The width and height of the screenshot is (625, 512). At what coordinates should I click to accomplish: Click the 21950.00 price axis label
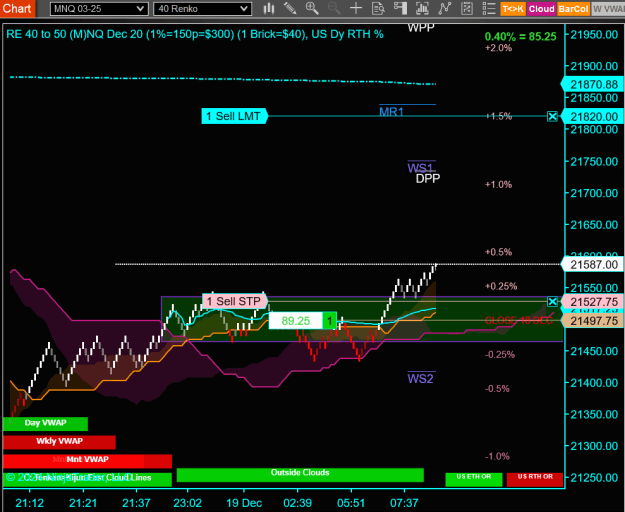[594, 35]
